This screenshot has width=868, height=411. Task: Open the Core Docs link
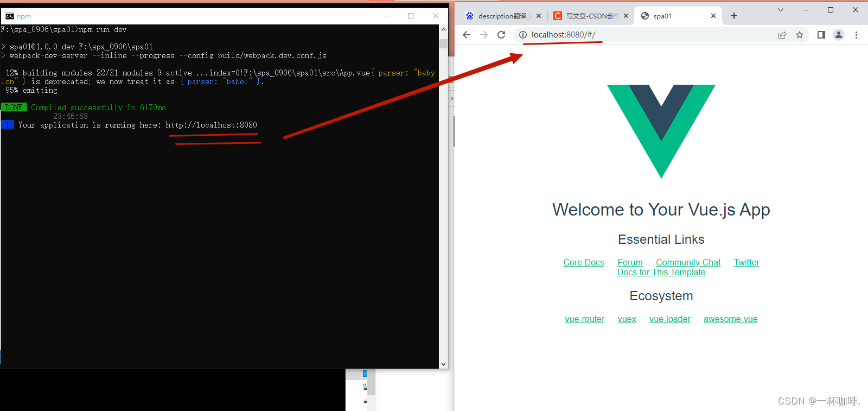584,263
